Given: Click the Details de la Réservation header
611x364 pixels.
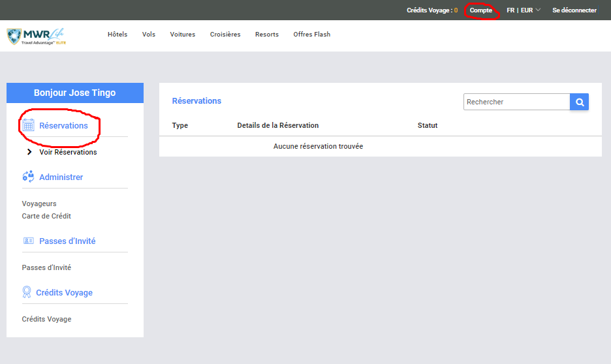Looking at the screenshot, I should pos(278,125).
